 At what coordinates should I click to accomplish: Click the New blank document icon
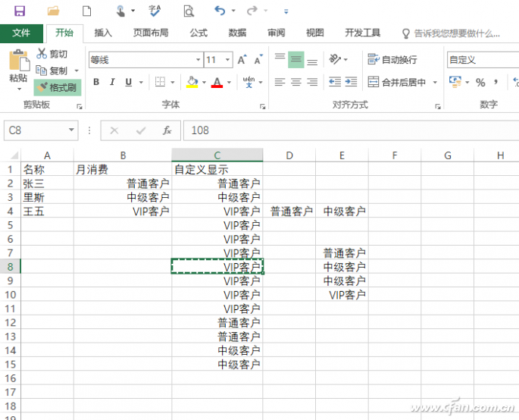coord(86,11)
